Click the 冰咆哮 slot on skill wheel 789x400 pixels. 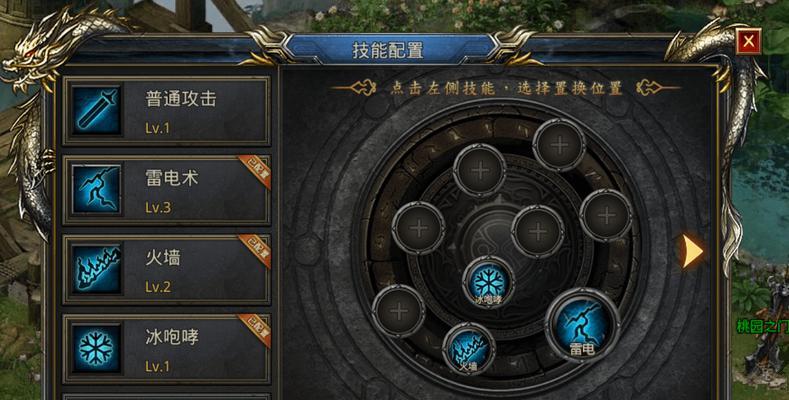(x=489, y=282)
